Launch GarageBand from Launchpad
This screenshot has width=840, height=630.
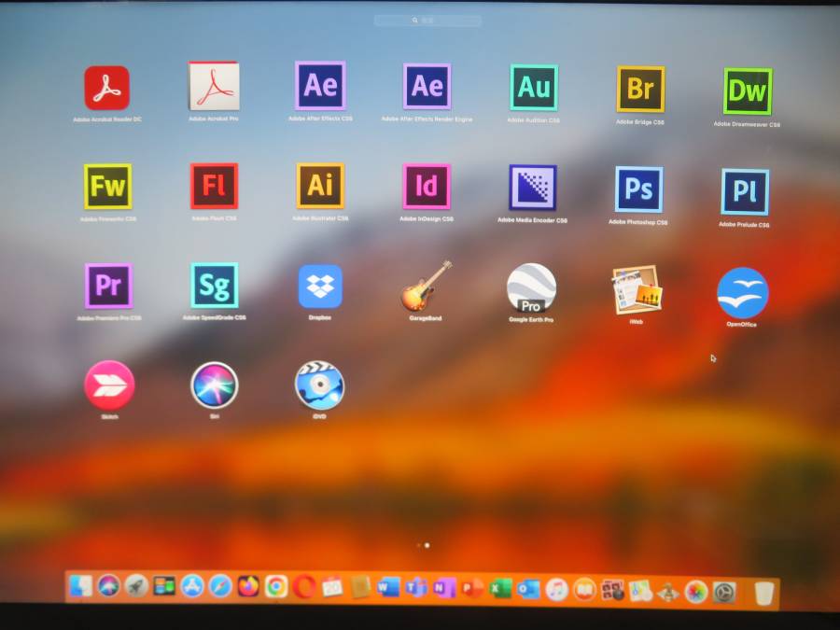pyautogui.click(x=426, y=287)
